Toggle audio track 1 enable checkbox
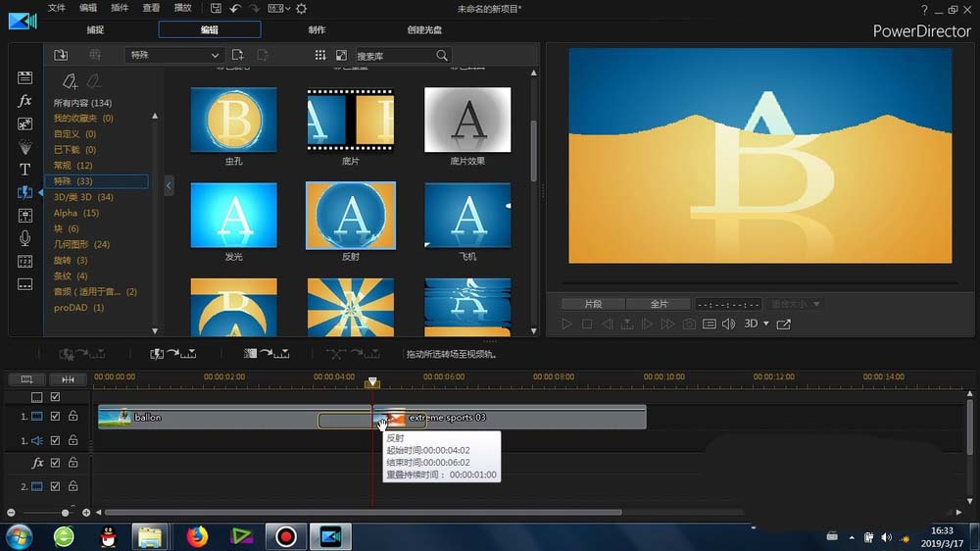980x551 pixels. [x=55, y=441]
